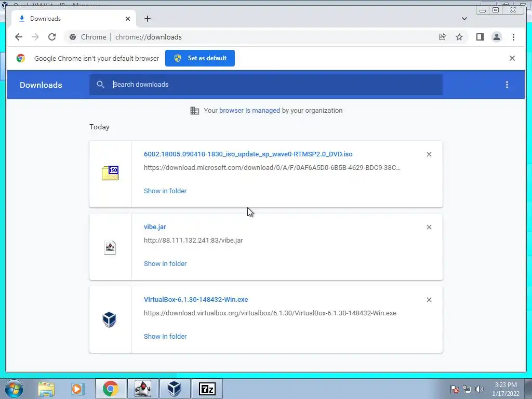
Task: Click the Action Center flag tray icon
Action: (455, 389)
